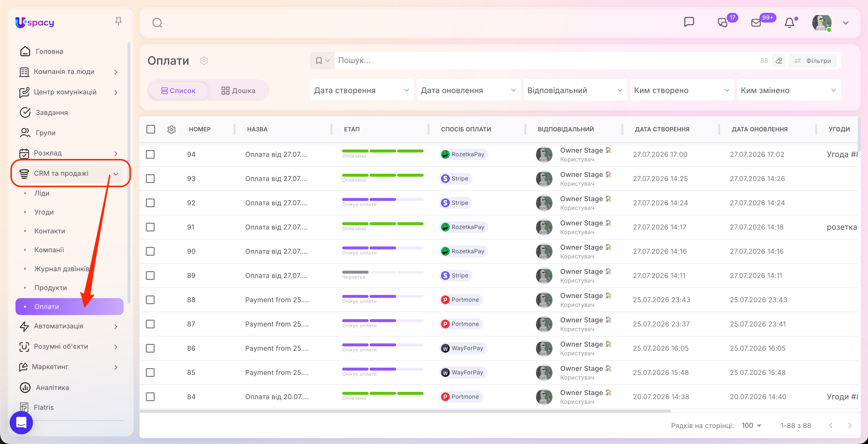868x444 pixels.
Task: Select all rows with header checkbox
Action: click(151, 129)
